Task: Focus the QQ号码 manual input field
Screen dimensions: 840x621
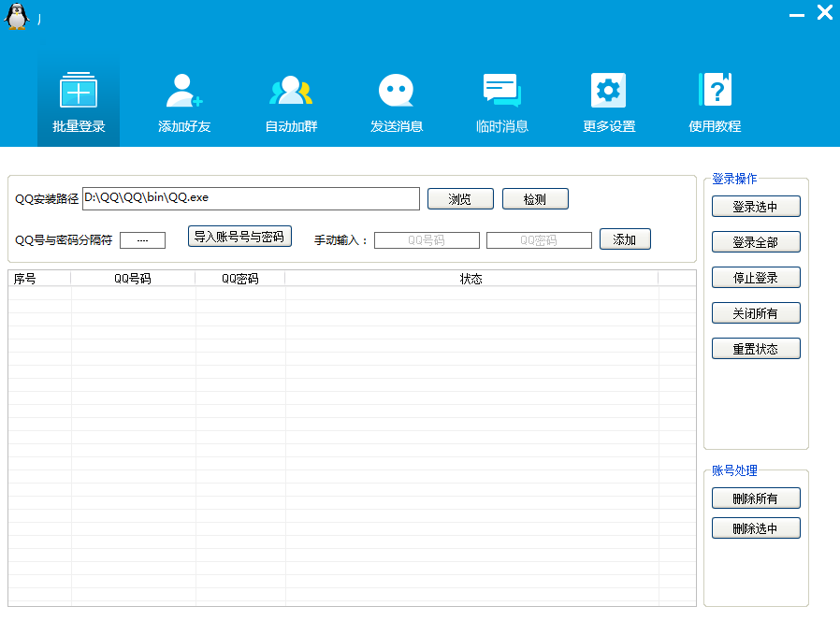Action: tap(427, 240)
